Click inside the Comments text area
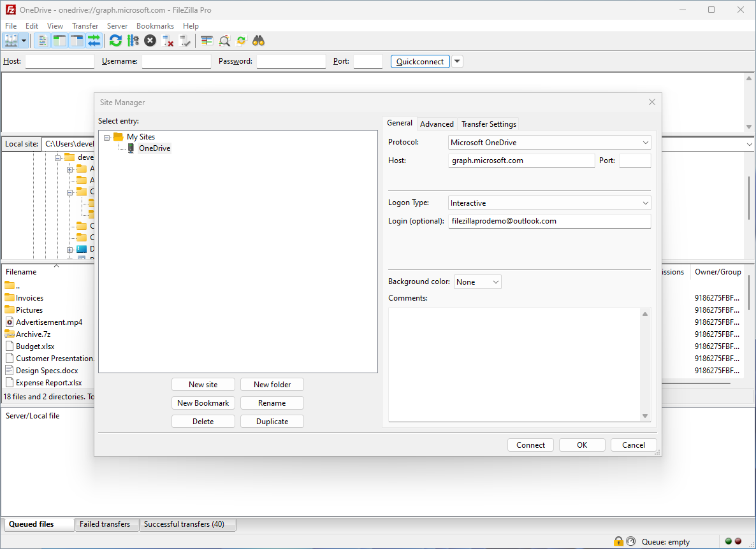 [516, 363]
